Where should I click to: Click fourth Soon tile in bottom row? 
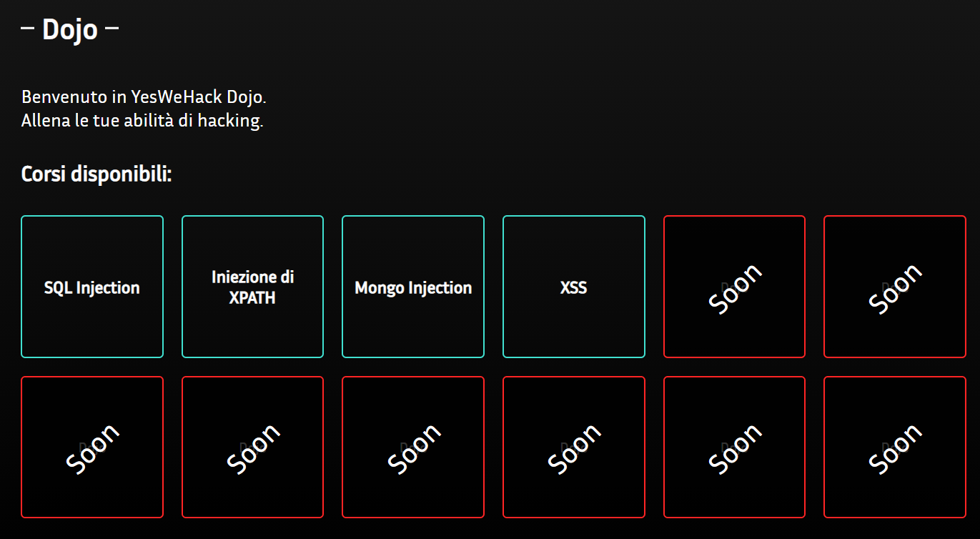point(574,447)
